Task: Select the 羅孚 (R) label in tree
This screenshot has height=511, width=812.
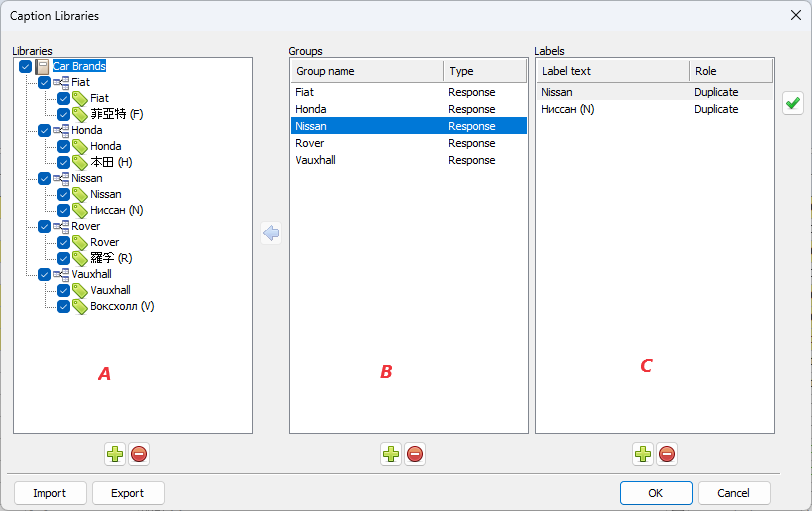Action: coord(111,258)
